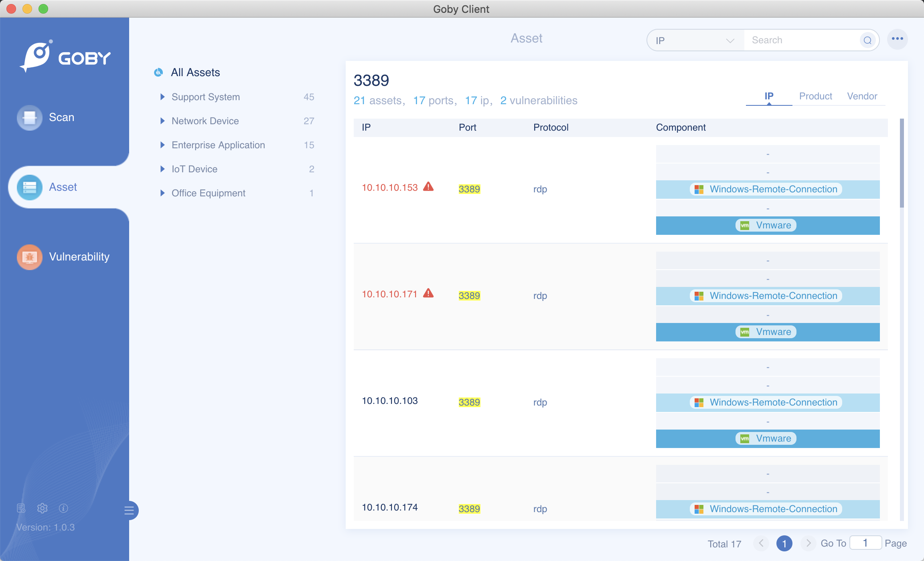Open the Scan section icon
The height and width of the screenshot is (561, 924).
coord(29,117)
